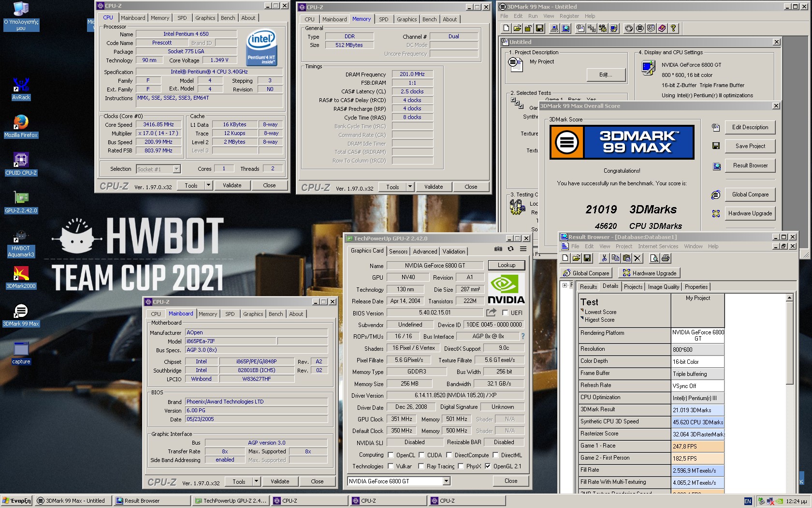Open the capture desktop icon
Image resolution: width=812 pixels, height=508 pixels.
[21, 353]
